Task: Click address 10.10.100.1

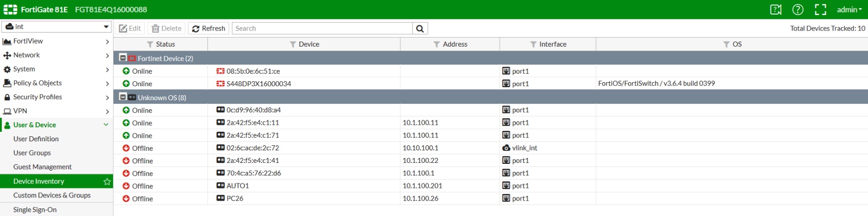Action: (420, 148)
